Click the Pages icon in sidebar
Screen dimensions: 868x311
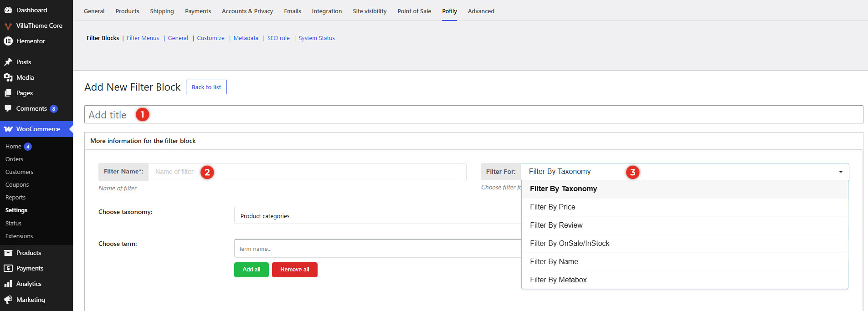[8, 93]
